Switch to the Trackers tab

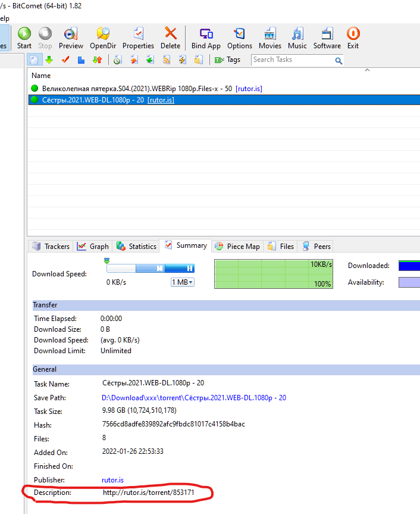pyautogui.click(x=51, y=246)
